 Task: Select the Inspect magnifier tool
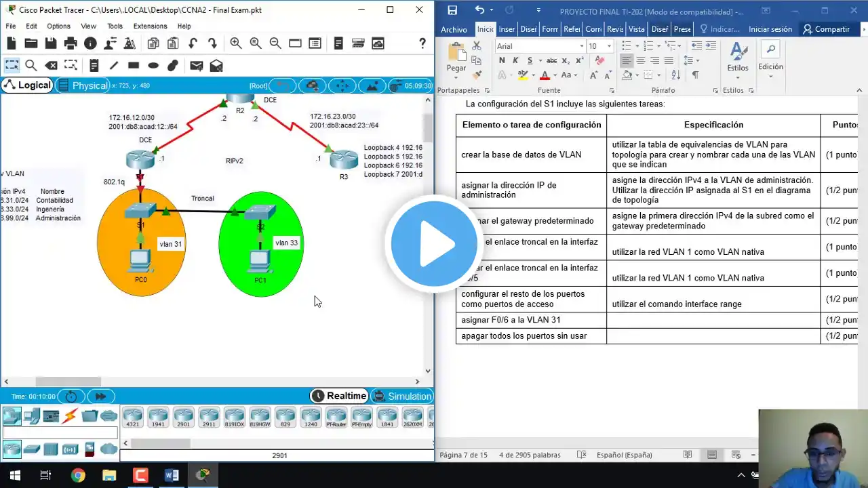pos(31,66)
